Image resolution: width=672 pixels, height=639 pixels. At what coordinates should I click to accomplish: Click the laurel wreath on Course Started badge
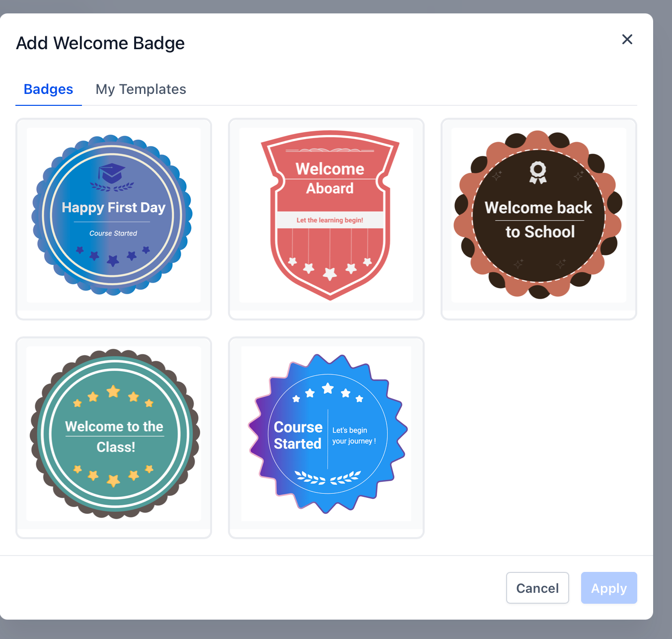pos(328,478)
